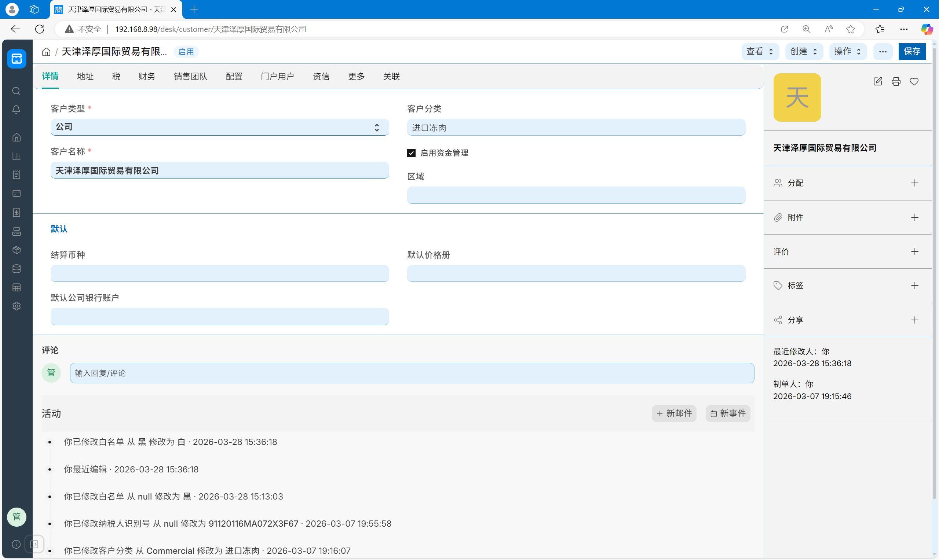Image resolution: width=939 pixels, height=560 pixels.
Task: Open a new browser tab
Action: [x=194, y=10]
